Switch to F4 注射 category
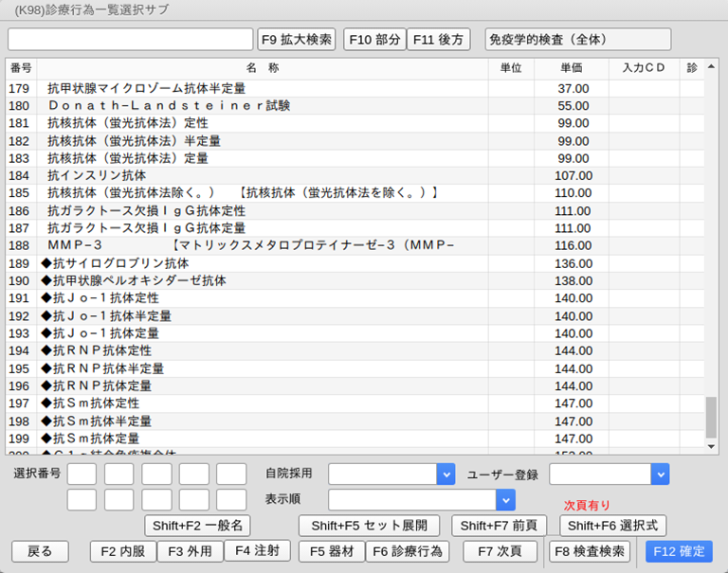728x573 pixels. 257,550
